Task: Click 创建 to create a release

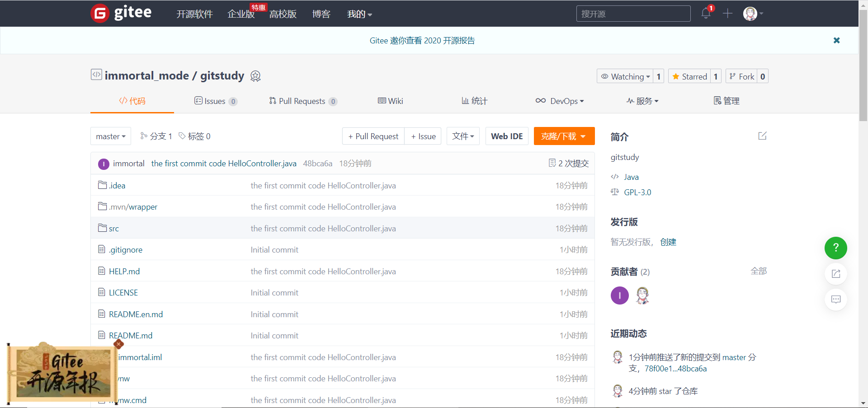Action: [x=668, y=242]
